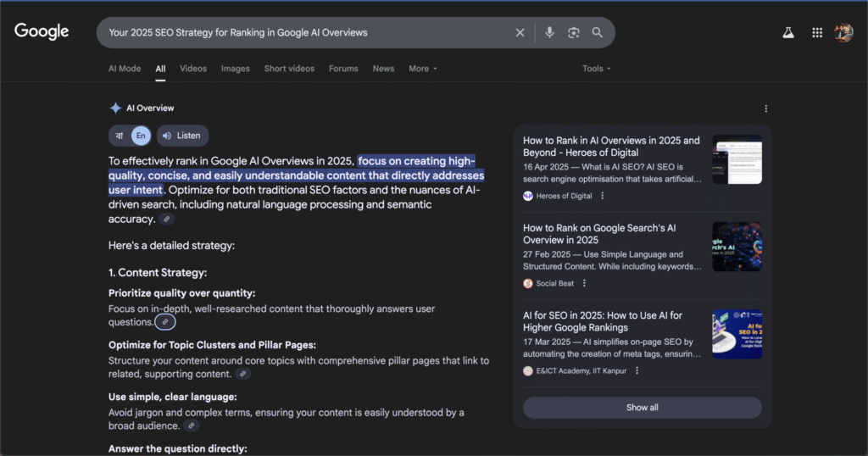Image resolution: width=868 pixels, height=456 pixels.
Task: Click the Google logo
Action: click(42, 31)
